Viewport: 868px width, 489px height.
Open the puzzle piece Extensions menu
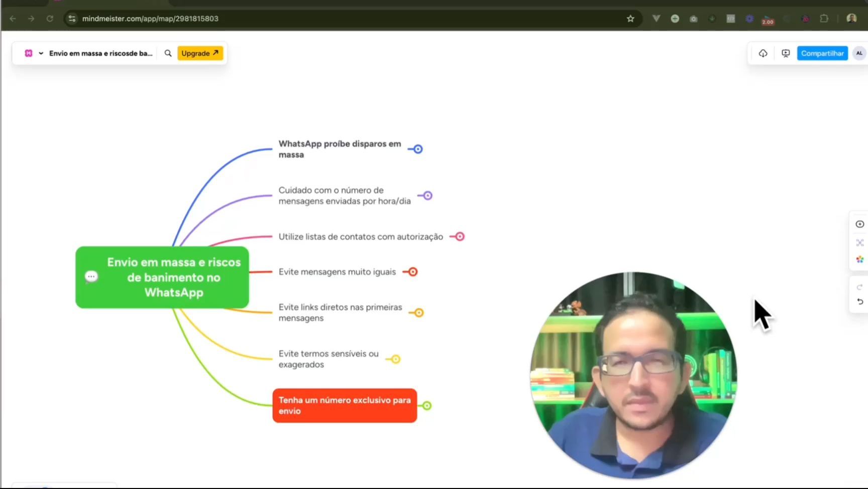point(824,19)
